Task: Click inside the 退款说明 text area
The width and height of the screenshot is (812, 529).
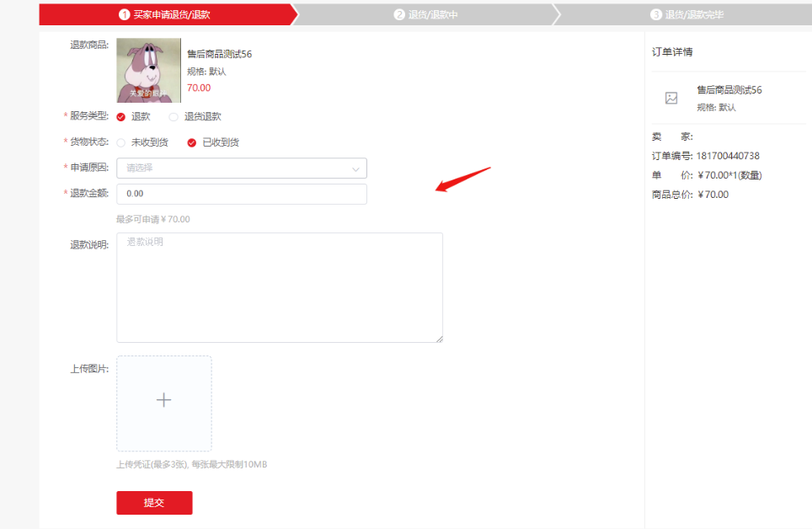Action: (x=279, y=287)
